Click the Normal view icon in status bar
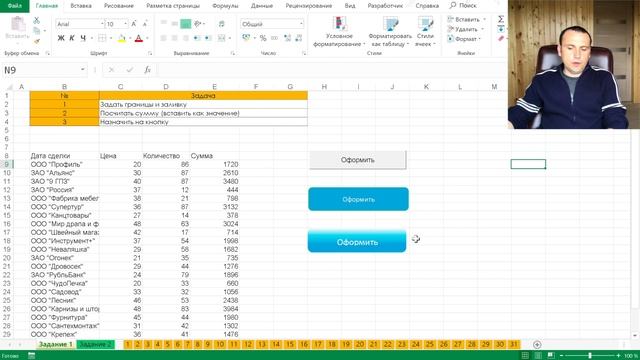 tap(525, 356)
